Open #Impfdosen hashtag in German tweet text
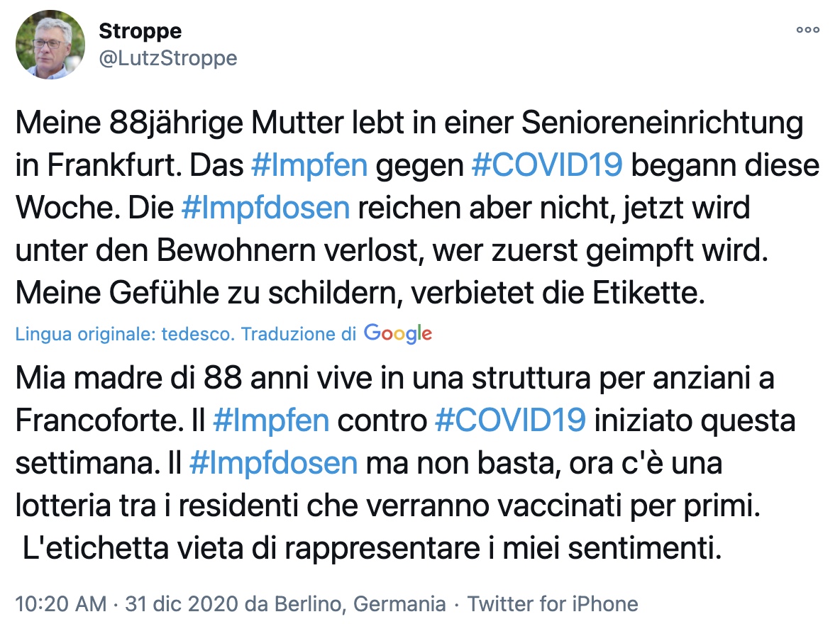Screen dimensions: 840x624 coord(265,208)
